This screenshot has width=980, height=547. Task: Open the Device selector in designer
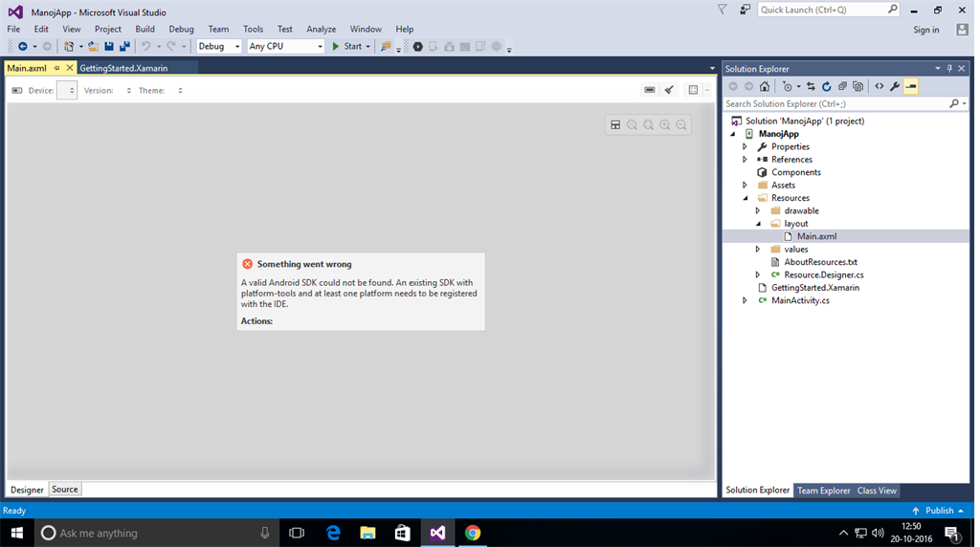(67, 90)
